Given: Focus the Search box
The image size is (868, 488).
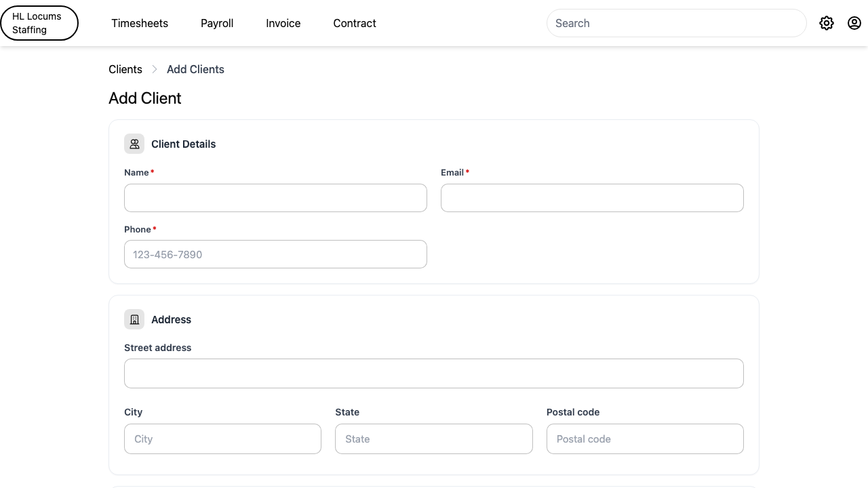Looking at the screenshot, I should click(x=676, y=23).
